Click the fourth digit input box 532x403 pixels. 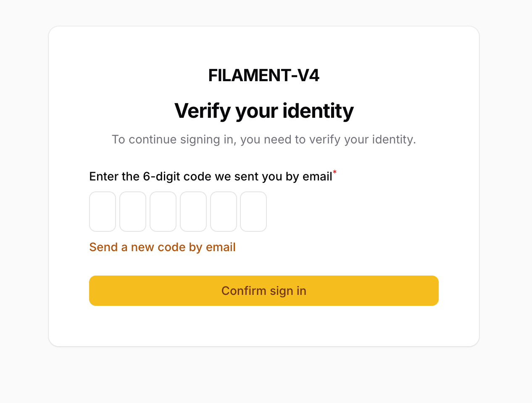click(193, 212)
